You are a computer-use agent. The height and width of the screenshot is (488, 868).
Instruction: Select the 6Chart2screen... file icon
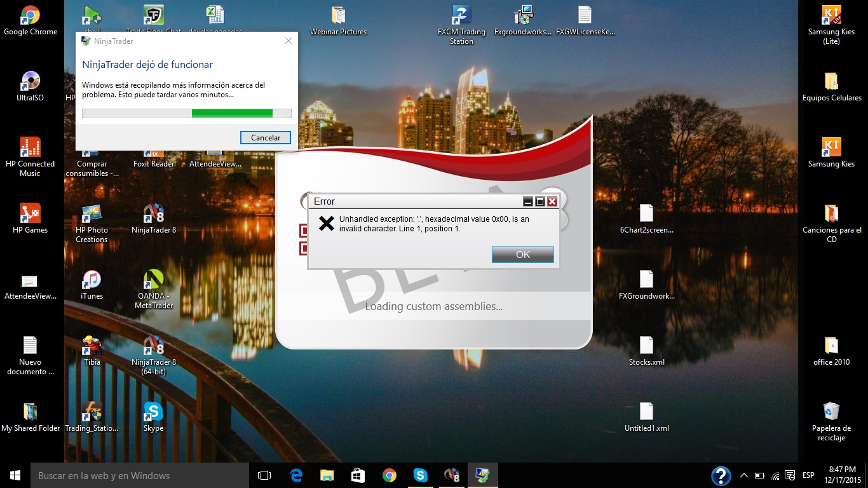(646, 219)
